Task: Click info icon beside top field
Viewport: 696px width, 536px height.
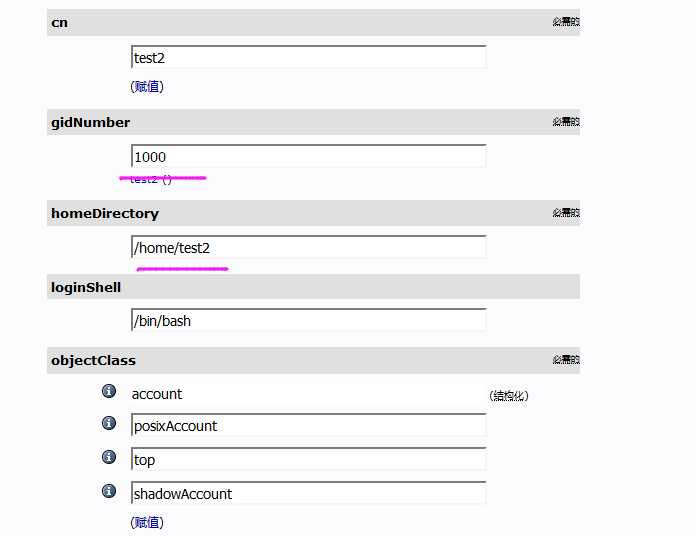Action: (x=109, y=457)
